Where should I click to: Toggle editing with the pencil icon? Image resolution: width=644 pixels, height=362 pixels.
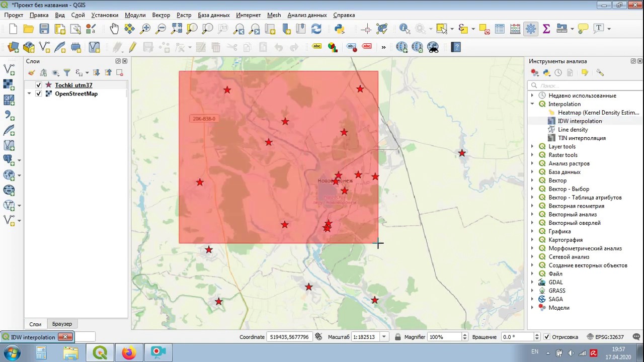coord(133,47)
